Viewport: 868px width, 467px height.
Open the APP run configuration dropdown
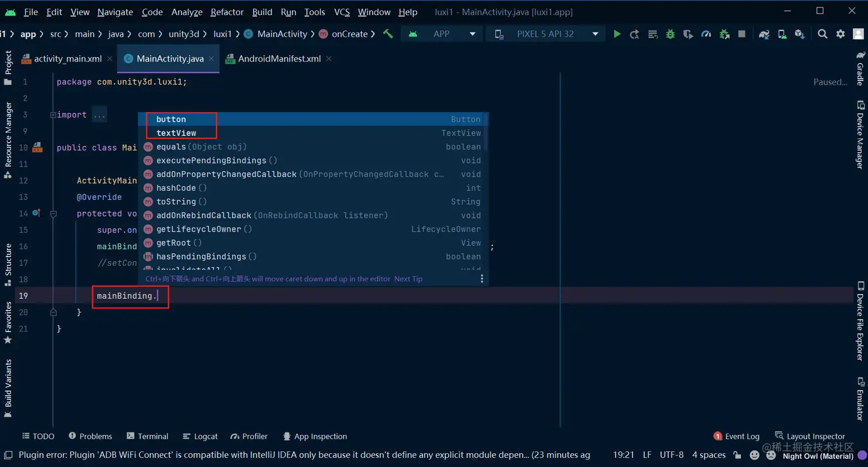[442, 34]
